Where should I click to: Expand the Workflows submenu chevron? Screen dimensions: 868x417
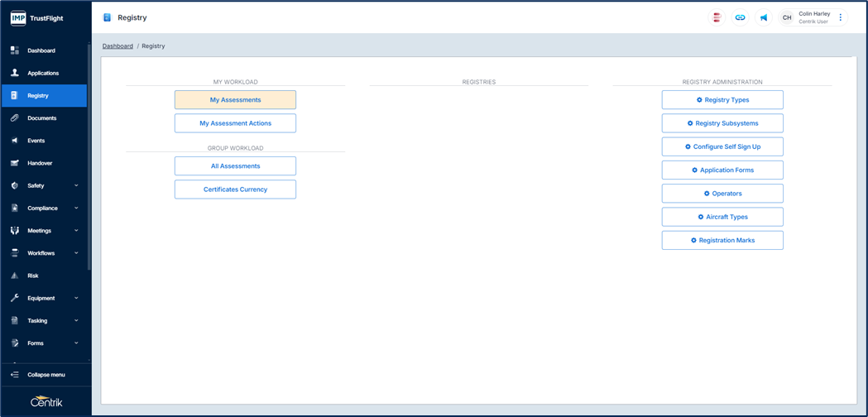point(76,253)
